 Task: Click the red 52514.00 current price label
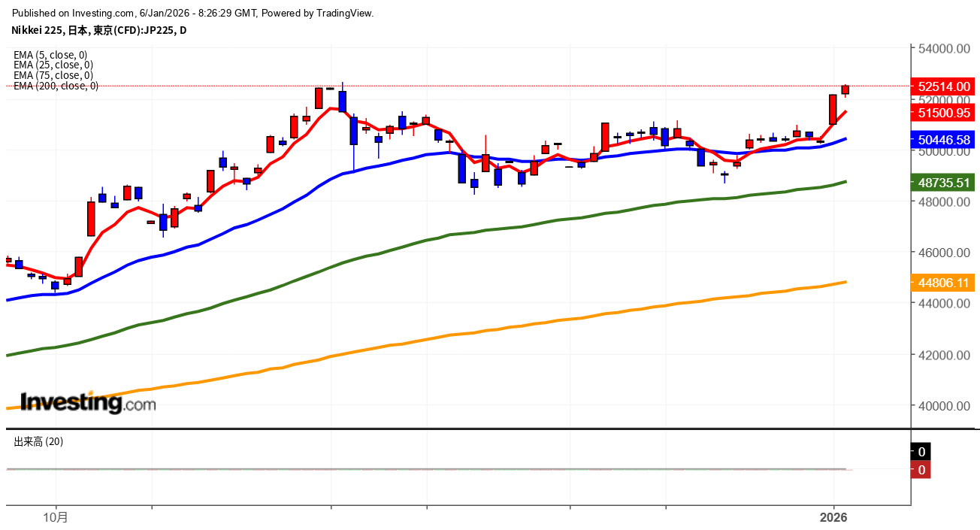(943, 86)
